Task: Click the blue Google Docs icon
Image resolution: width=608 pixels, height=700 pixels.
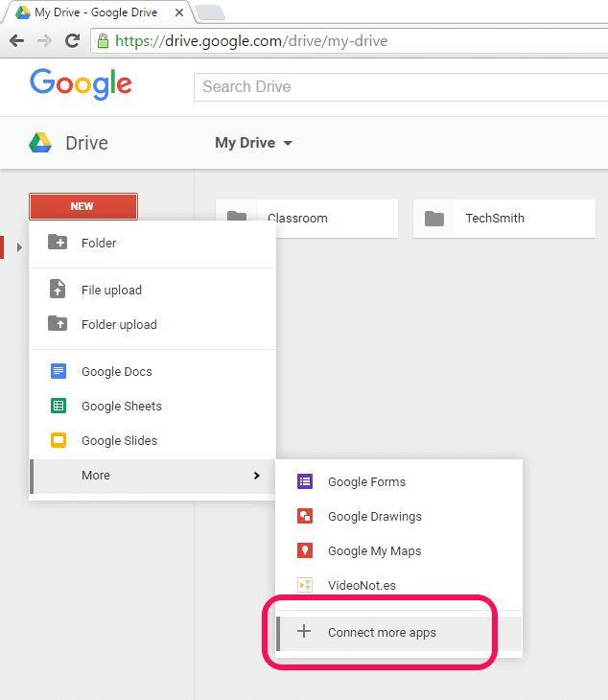Action: pyautogui.click(x=58, y=371)
